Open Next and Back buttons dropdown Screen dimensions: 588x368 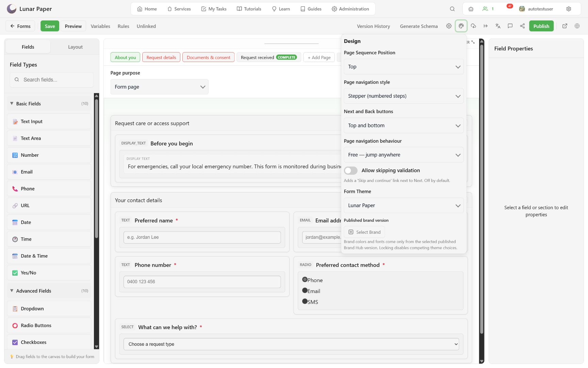click(x=404, y=125)
